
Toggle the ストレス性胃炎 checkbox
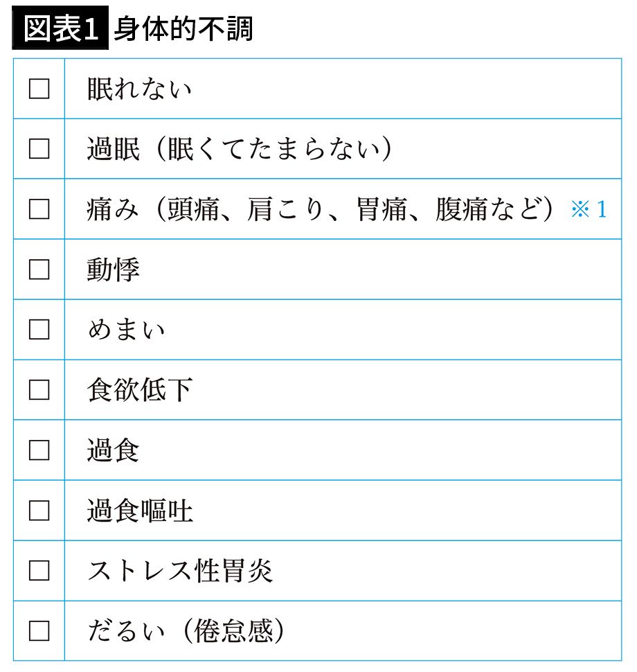pyautogui.click(x=39, y=571)
